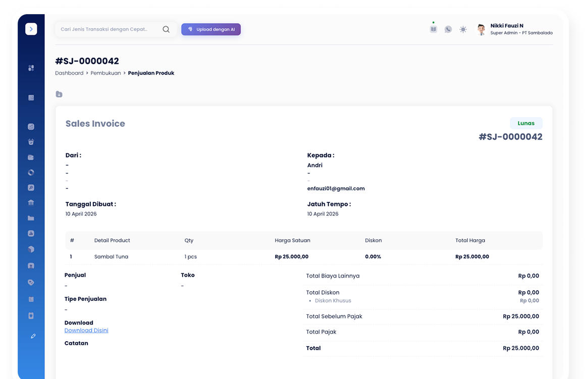The width and height of the screenshot is (588, 379).
Task: Click the Lunas status badge
Action: pyautogui.click(x=526, y=123)
